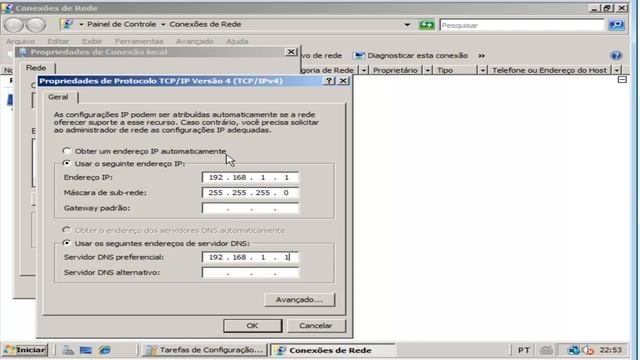The image size is (640, 360).
Task: Open the Editar menu
Action: tap(58, 41)
